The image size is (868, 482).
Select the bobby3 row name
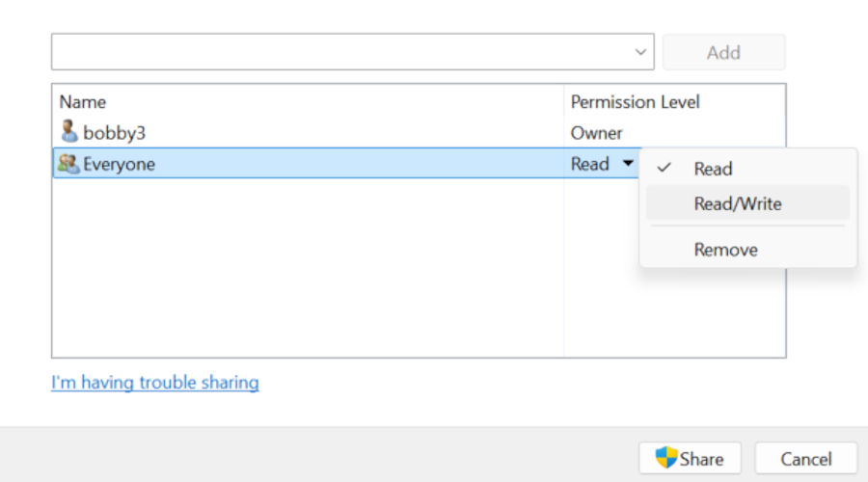pyautogui.click(x=114, y=133)
